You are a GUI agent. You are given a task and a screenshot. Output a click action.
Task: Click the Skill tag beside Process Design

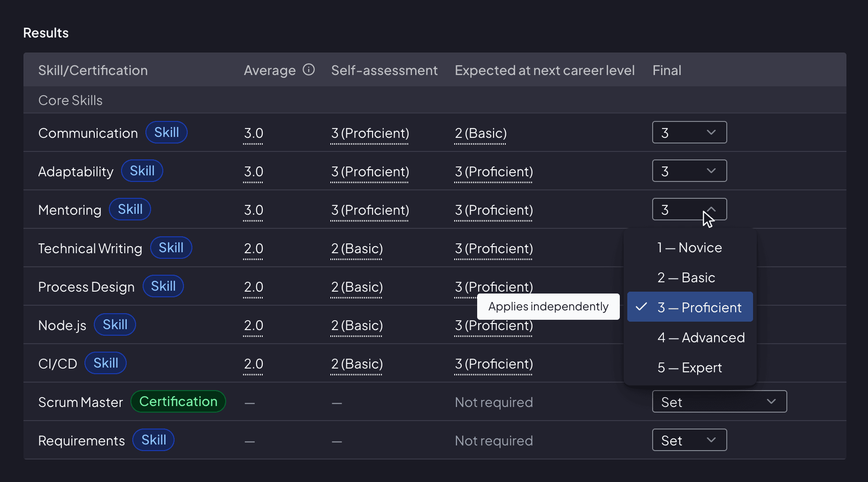[x=163, y=286]
